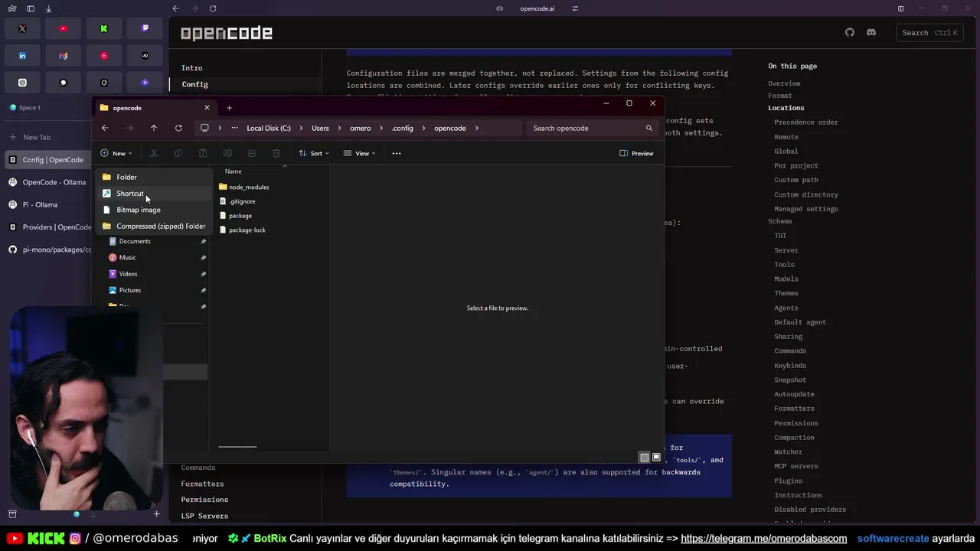Open the Formatters link in docs sidebar
Viewport: 980px width, 551px height.
pyautogui.click(x=202, y=484)
